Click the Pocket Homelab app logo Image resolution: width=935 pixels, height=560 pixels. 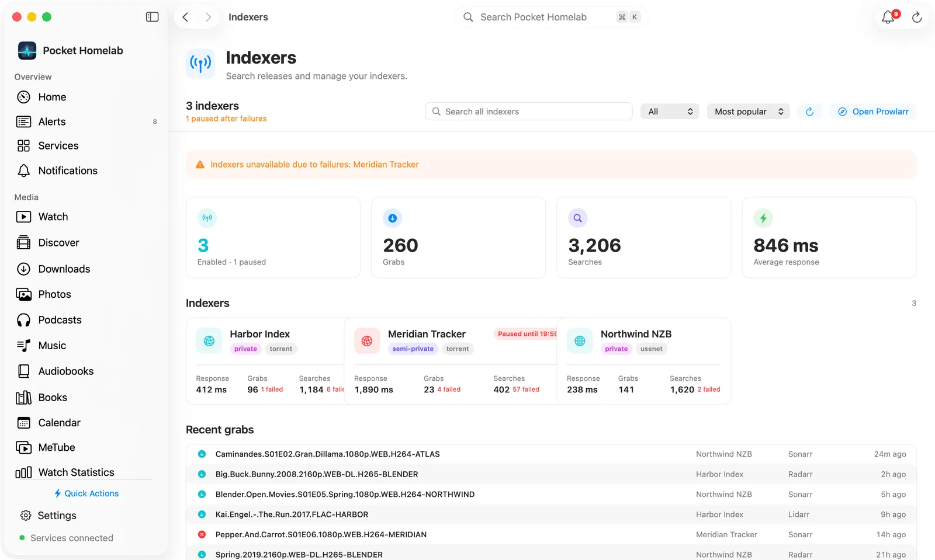27,51
